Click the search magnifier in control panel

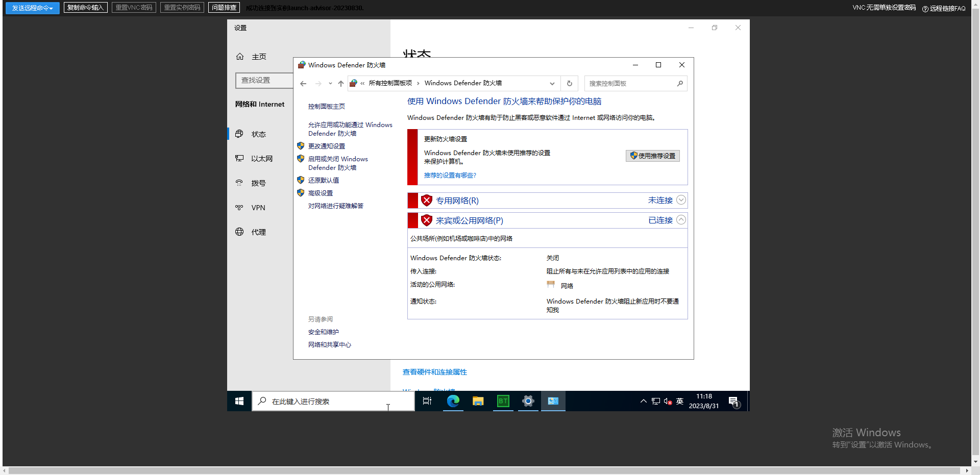click(x=680, y=84)
